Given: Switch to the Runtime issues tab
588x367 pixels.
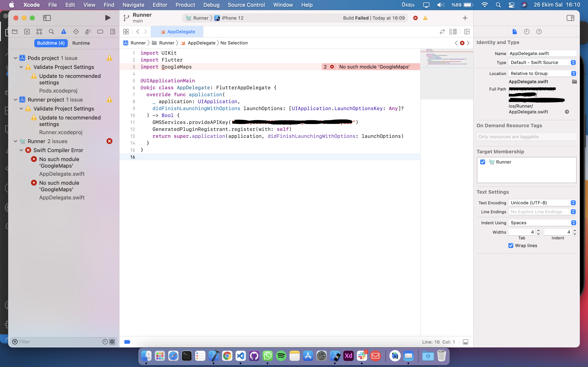Looking at the screenshot, I should 81,43.
